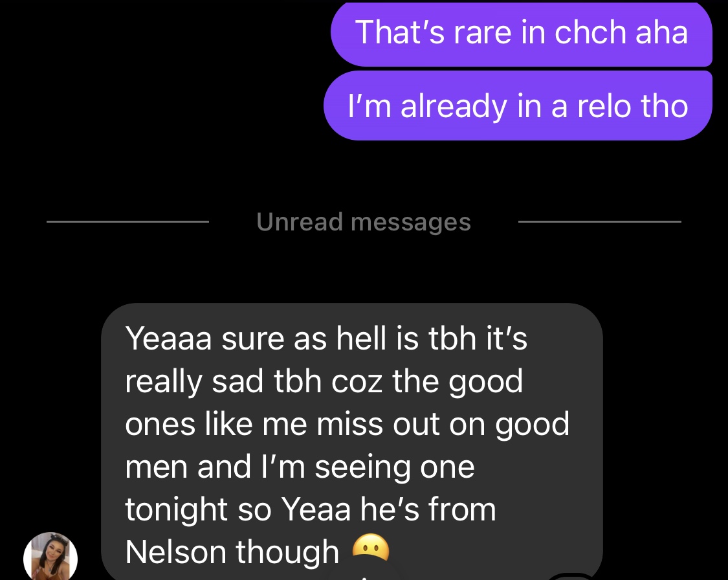Image resolution: width=728 pixels, height=580 pixels.
Task: Click the text line 'ones like me miss out on good'
Action: point(347,424)
